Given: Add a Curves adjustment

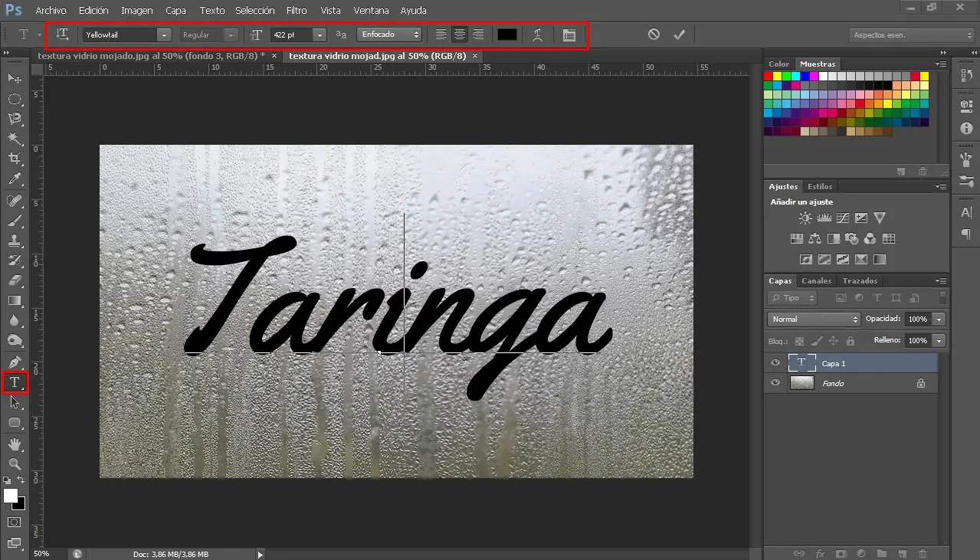Looking at the screenshot, I should 843,218.
